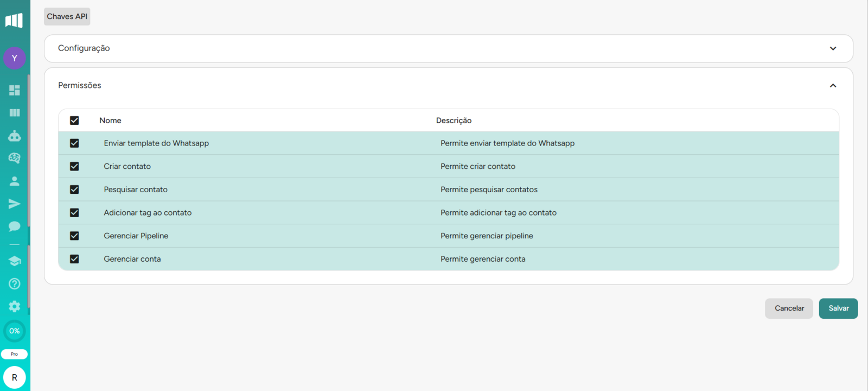Click the Chaves API tab

67,17
